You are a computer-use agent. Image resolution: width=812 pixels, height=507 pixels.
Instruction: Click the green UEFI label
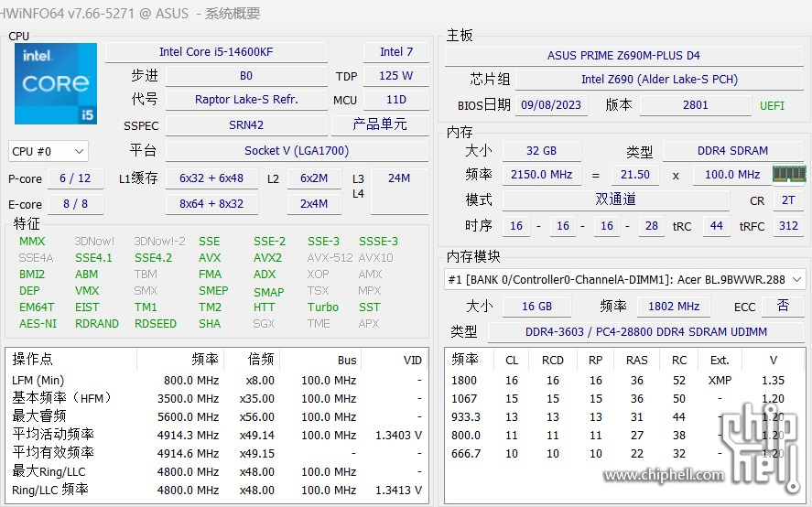[772, 105]
